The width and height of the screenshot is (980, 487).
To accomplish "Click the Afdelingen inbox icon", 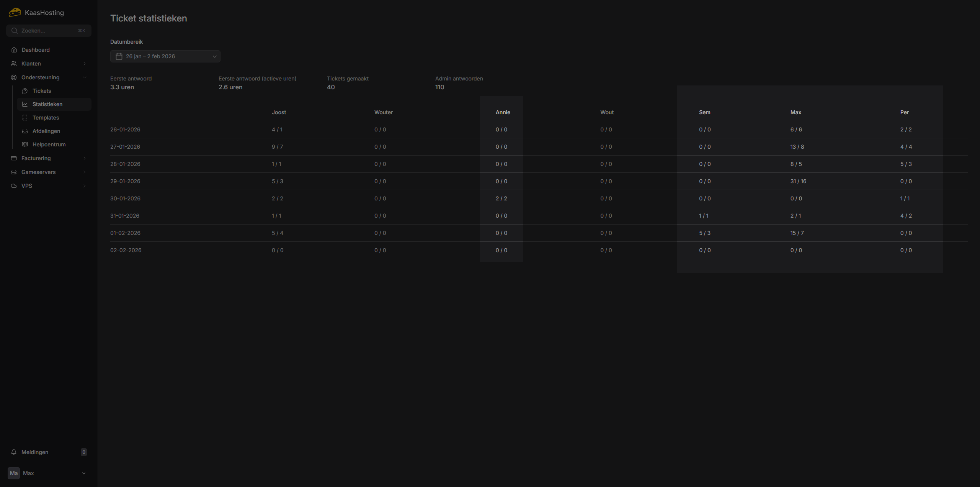I will pyautogui.click(x=25, y=131).
